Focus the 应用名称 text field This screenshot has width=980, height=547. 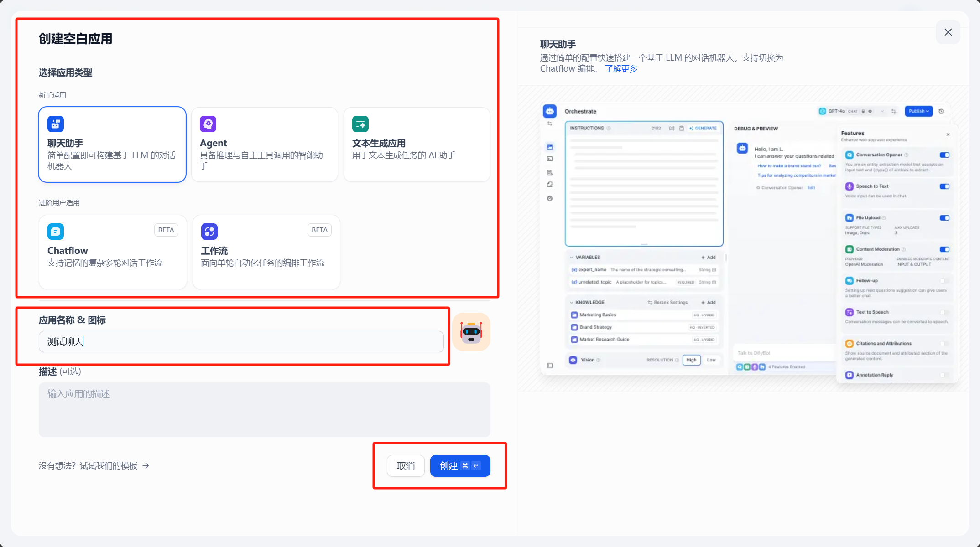tap(241, 341)
